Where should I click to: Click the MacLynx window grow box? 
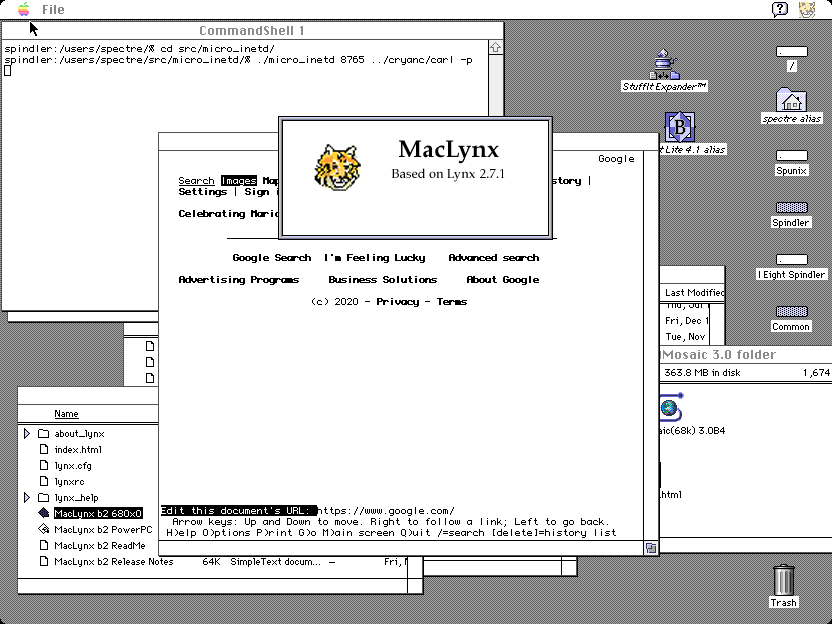(651, 548)
